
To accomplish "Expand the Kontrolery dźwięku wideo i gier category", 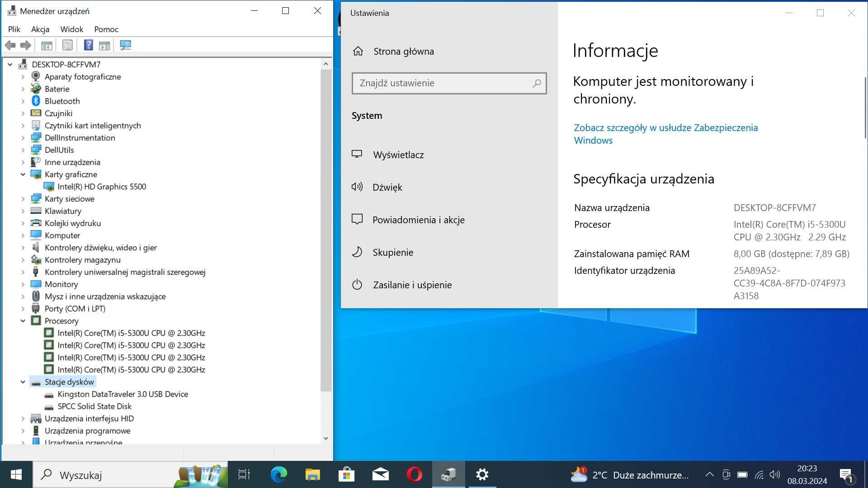I will click(x=23, y=247).
